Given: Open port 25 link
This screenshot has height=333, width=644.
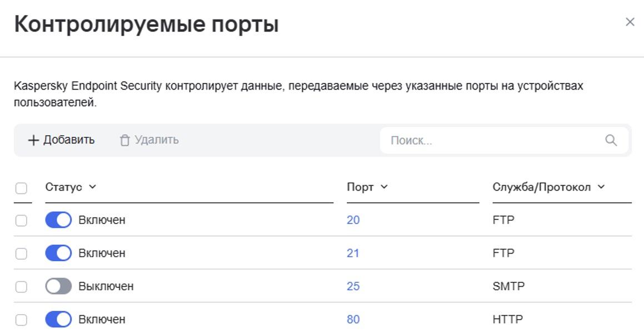Looking at the screenshot, I should (x=353, y=286).
